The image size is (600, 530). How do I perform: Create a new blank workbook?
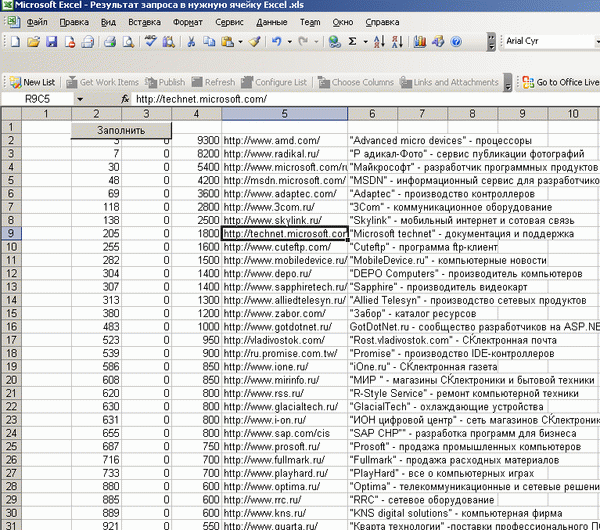[x=15, y=41]
